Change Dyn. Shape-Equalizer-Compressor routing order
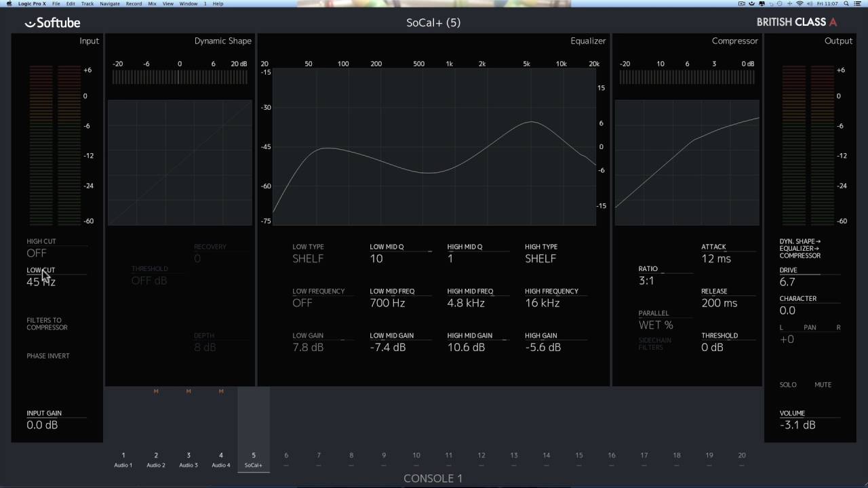Screen dimensions: 868x488 (x=800, y=249)
